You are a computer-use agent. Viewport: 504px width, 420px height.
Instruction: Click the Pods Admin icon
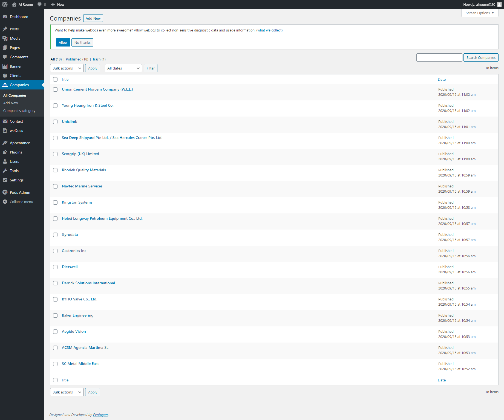click(5, 192)
